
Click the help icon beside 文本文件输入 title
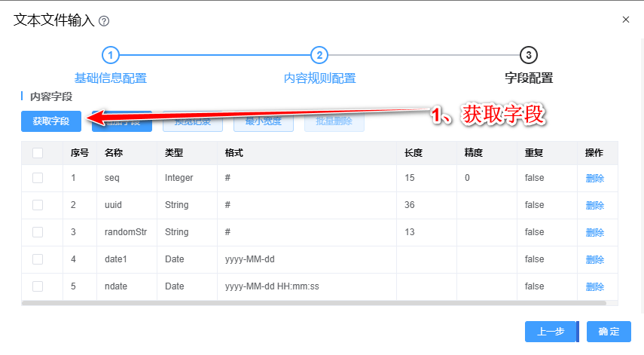(104, 21)
